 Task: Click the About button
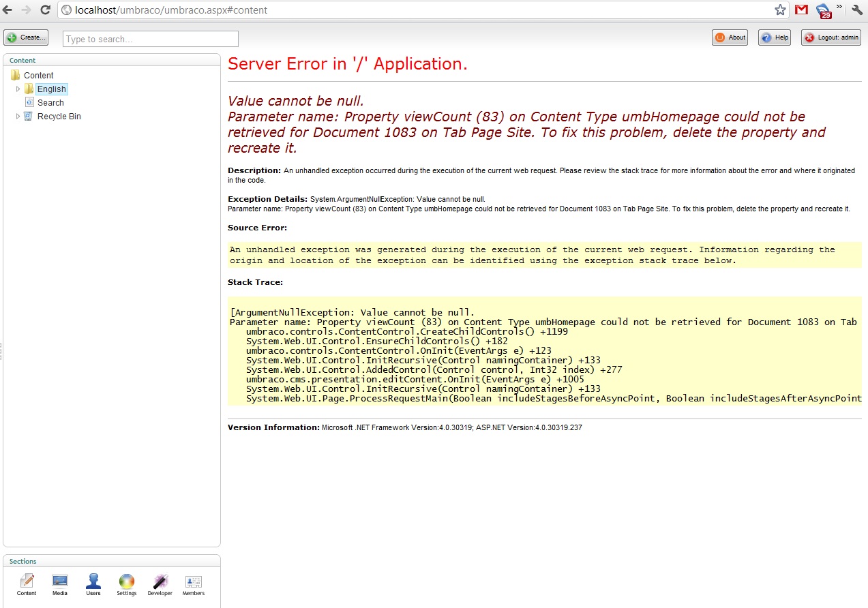[730, 37]
